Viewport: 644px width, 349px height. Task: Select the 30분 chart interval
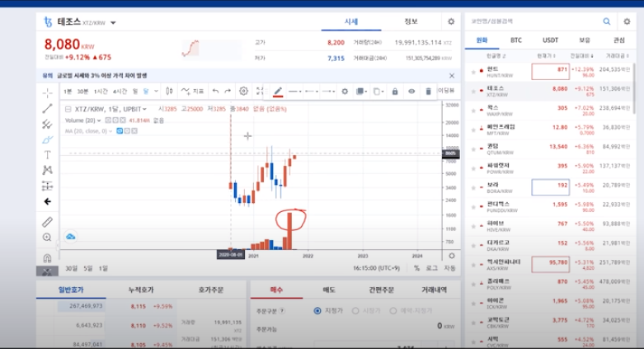(82, 92)
